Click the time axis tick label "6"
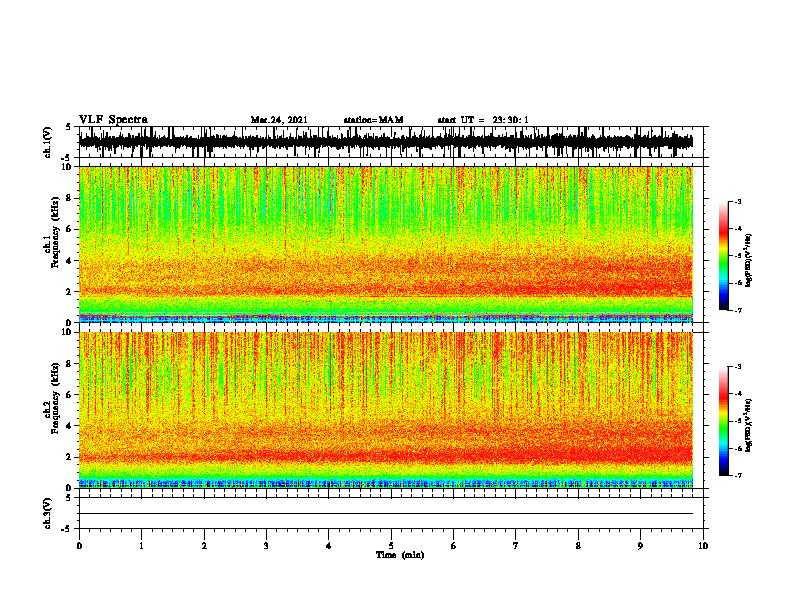The image size is (792, 612). click(x=454, y=546)
